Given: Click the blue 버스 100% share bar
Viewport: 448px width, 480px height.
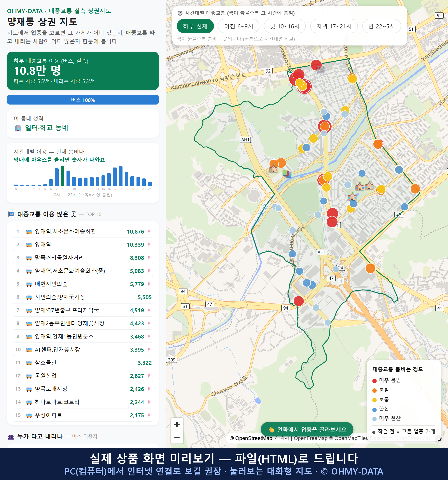Looking at the screenshot, I should (83, 100).
